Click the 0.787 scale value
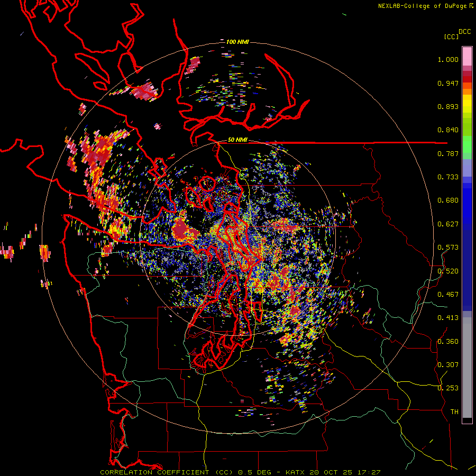 [448, 153]
